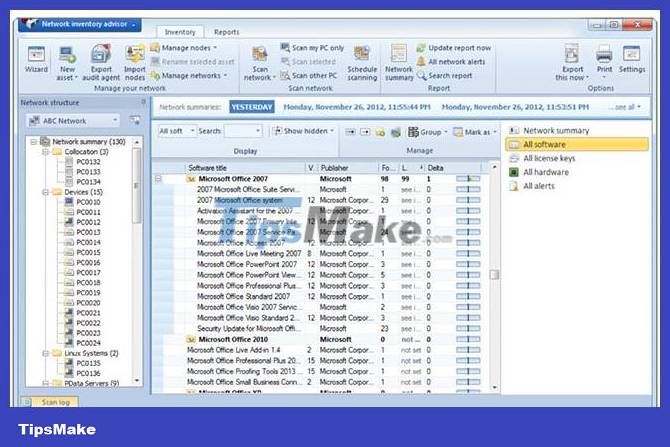670x447 pixels.
Task: Click the software list vertical scrollbar thumb
Action: [x=494, y=274]
